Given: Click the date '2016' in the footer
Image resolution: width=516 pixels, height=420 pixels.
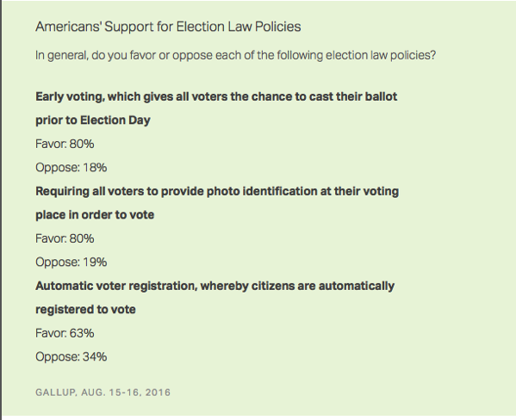Looking at the screenshot, I should click(158, 392).
